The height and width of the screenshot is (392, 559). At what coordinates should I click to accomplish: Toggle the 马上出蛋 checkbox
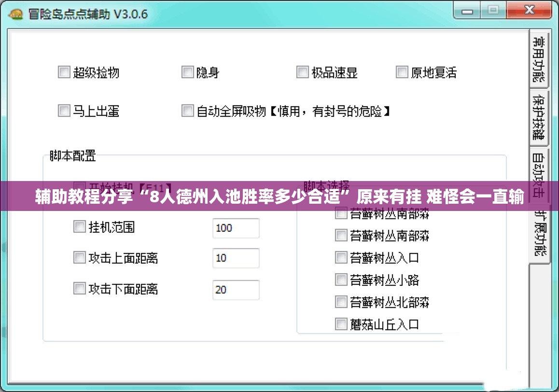pyautogui.click(x=64, y=111)
